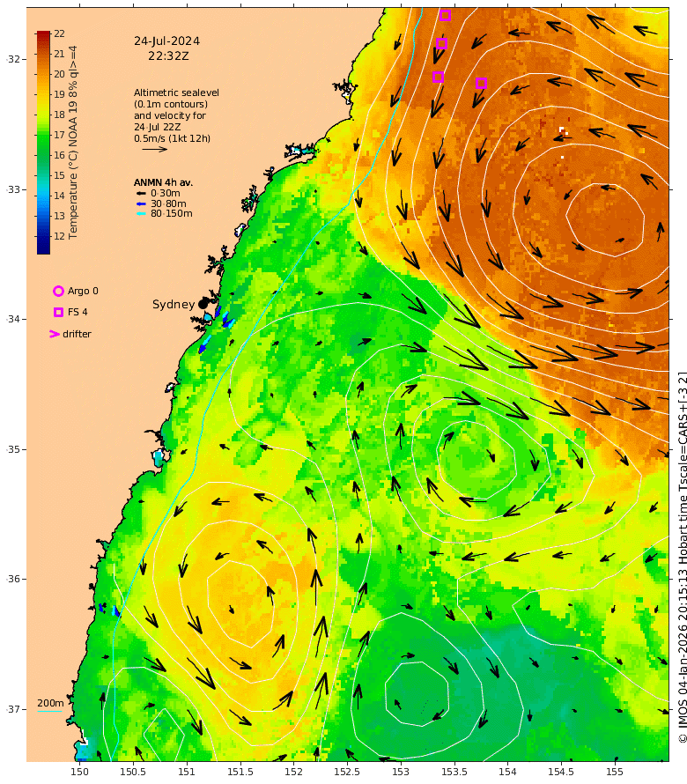This screenshot has height=784, width=687.
Task: Click the magenta drifter arrowhead legend icon
Action: click(55, 334)
